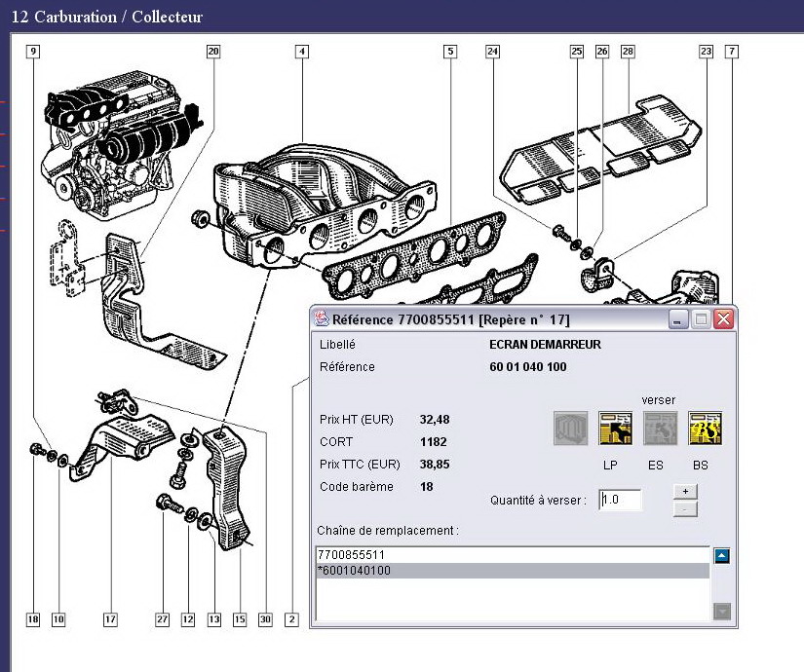Screen dimensions: 804x672
Task: Increase quantity with the plus button
Action: pos(684,492)
